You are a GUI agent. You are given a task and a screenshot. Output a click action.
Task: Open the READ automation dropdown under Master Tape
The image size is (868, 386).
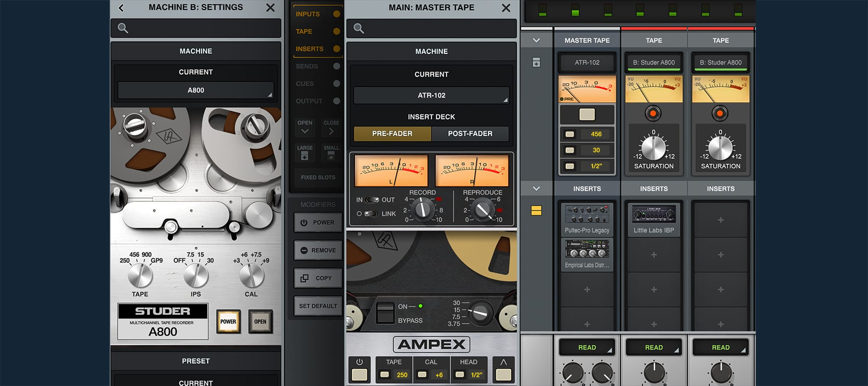click(587, 348)
